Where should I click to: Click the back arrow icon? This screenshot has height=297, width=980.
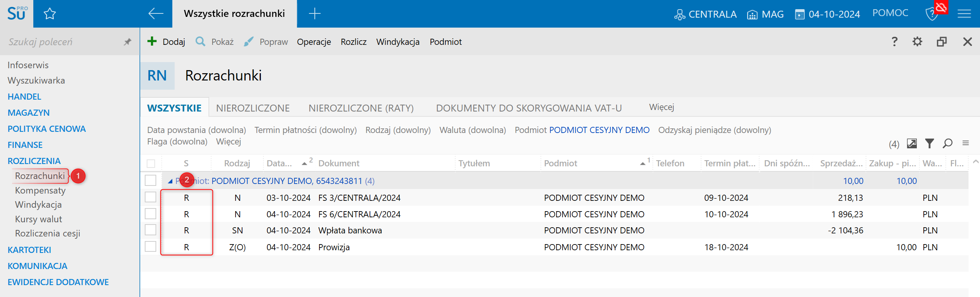pos(155,14)
